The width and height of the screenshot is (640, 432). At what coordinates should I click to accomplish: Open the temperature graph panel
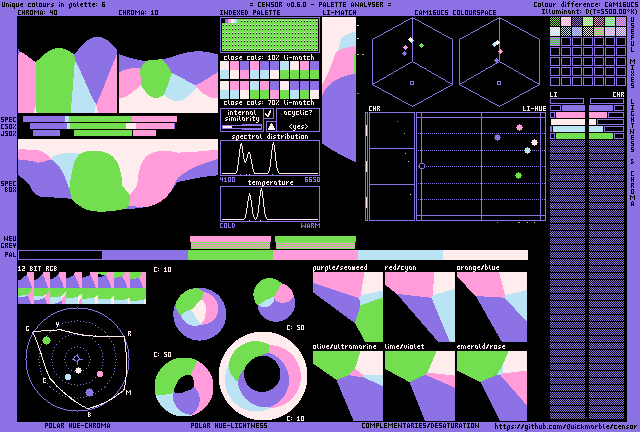coord(269,204)
